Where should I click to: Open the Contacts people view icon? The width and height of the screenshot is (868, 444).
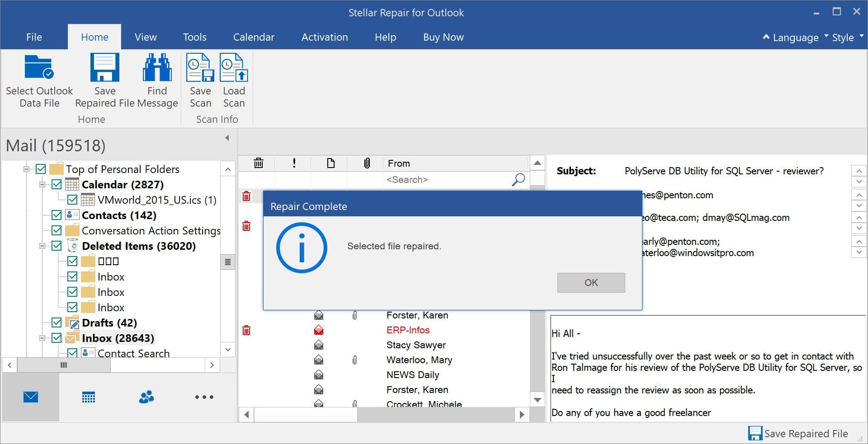[x=146, y=397]
